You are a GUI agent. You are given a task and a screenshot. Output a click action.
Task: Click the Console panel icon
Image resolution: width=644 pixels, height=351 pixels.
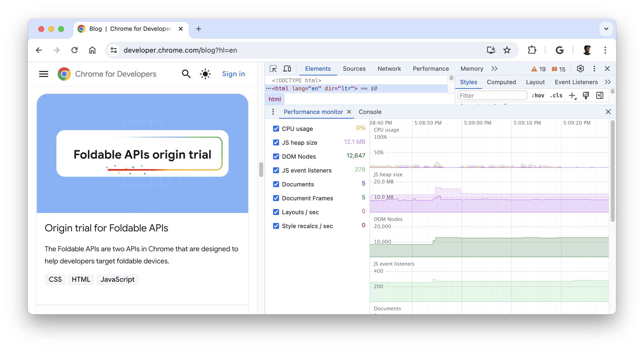pyautogui.click(x=370, y=112)
